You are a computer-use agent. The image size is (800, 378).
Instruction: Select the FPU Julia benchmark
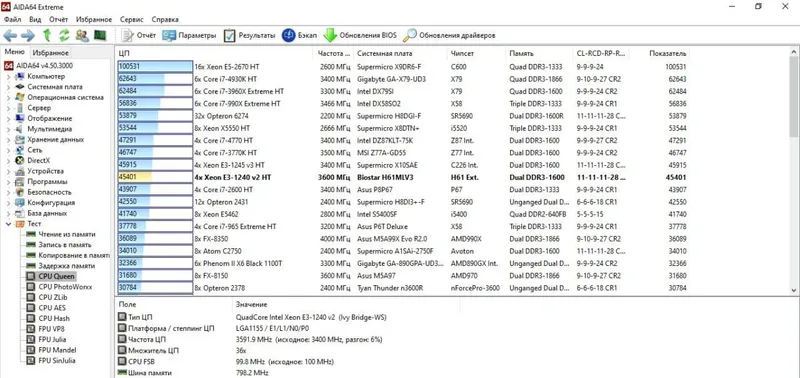coord(46,339)
